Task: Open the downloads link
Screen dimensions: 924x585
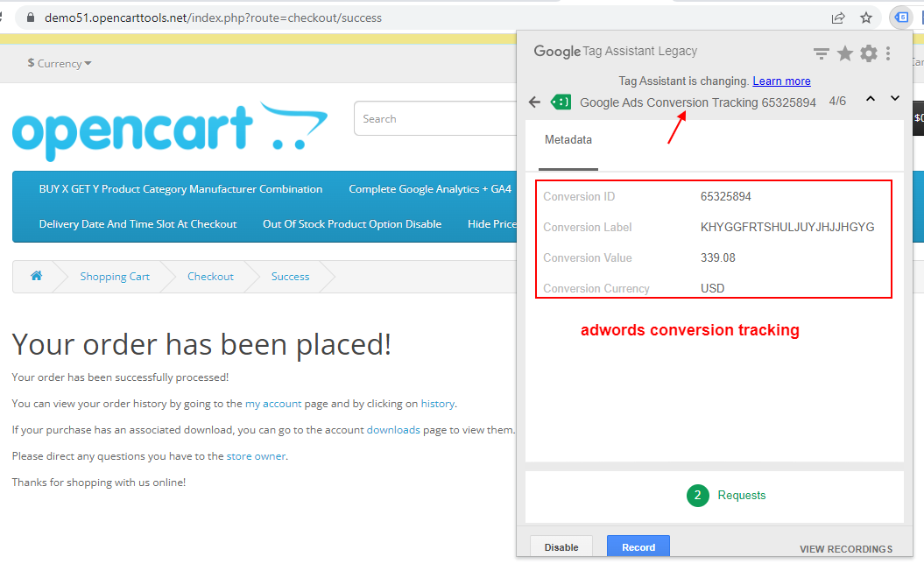Action: pyautogui.click(x=393, y=430)
